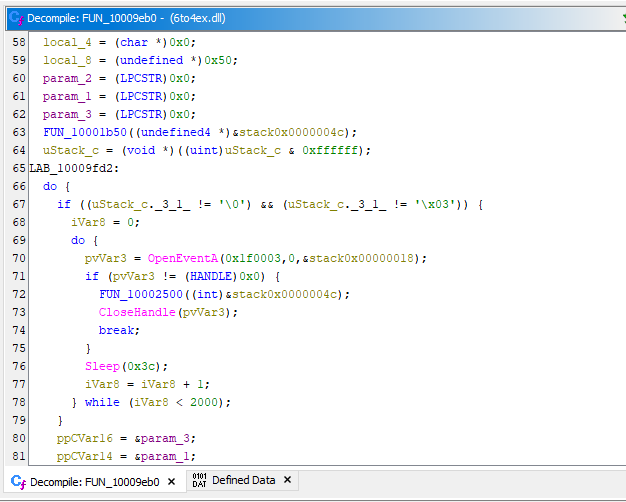Close the Defined Data tab
This screenshot has width=626, height=502.
(x=287, y=481)
